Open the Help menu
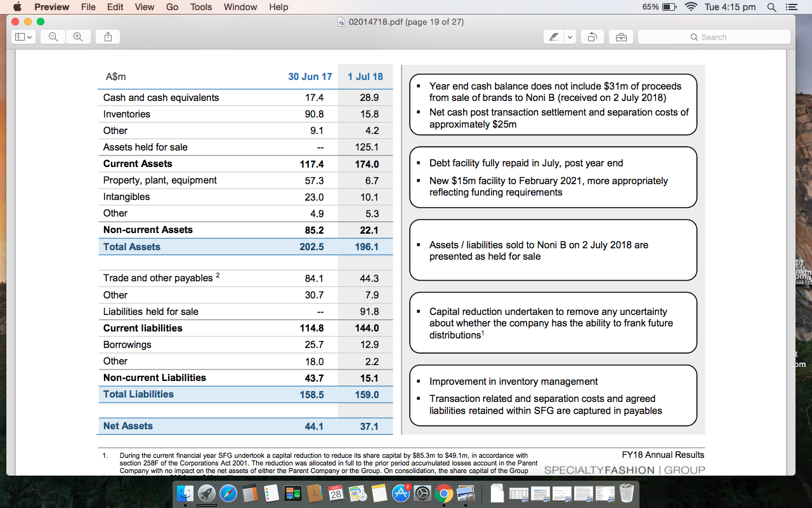 pyautogui.click(x=278, y=7)
